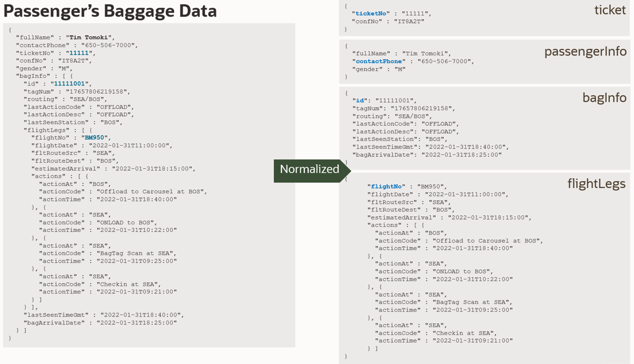
Task: Click the gender line in passengerInfo panel
Action: [x=378, y=69]
